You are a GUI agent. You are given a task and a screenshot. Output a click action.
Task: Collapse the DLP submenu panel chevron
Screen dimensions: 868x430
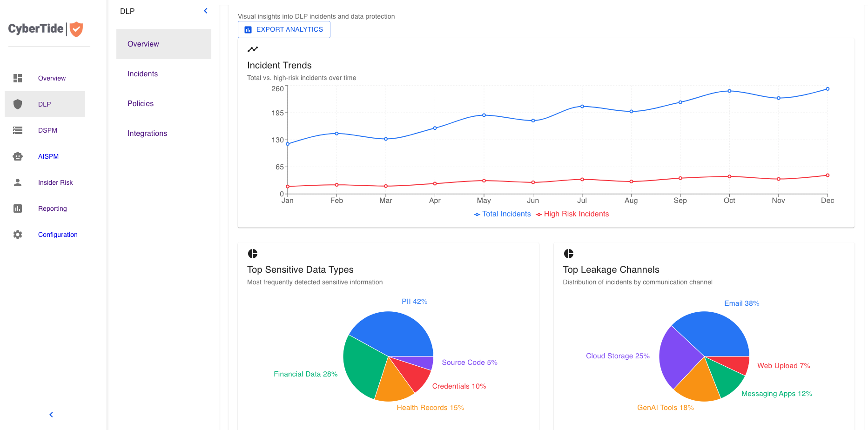click(x=206, y=11)
